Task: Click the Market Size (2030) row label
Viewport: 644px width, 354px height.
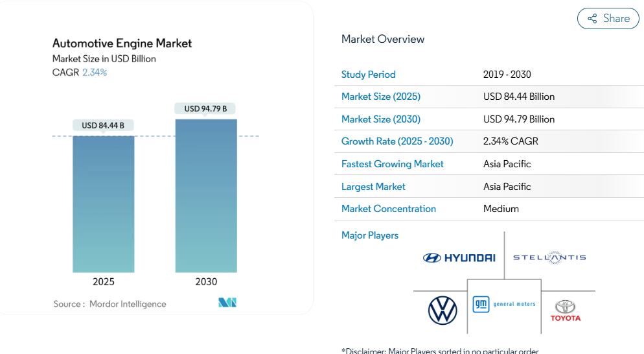Action: click(x=380, y=119)
